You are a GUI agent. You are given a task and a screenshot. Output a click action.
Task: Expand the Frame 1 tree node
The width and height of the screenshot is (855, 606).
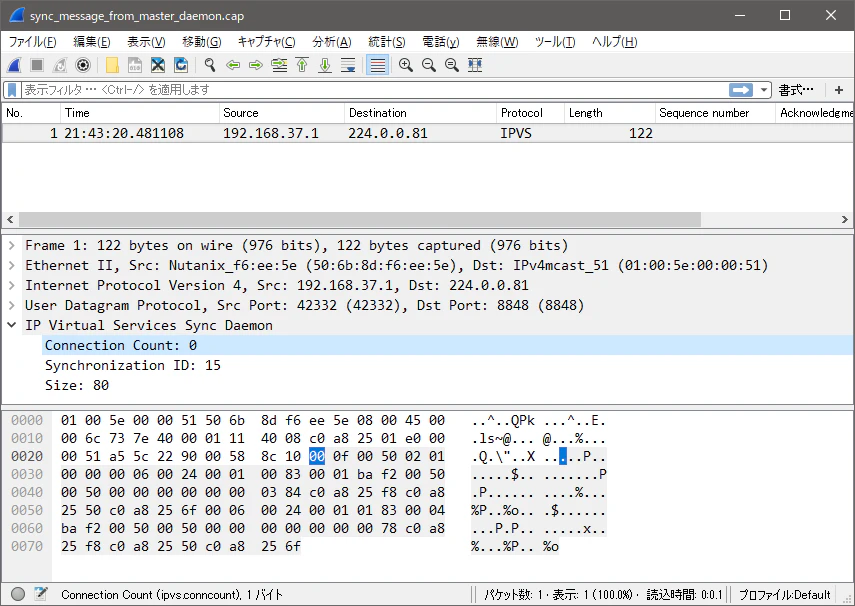[11, 245]
